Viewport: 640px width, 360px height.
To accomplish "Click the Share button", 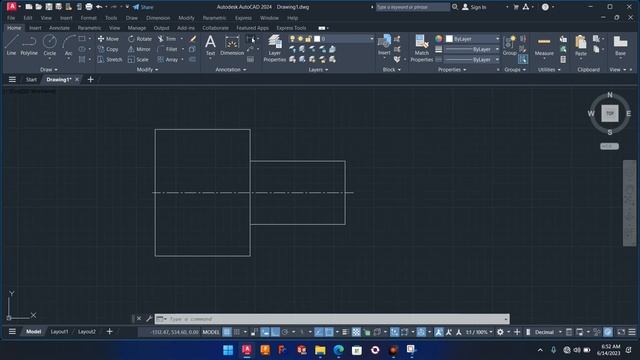I will 143,7.
